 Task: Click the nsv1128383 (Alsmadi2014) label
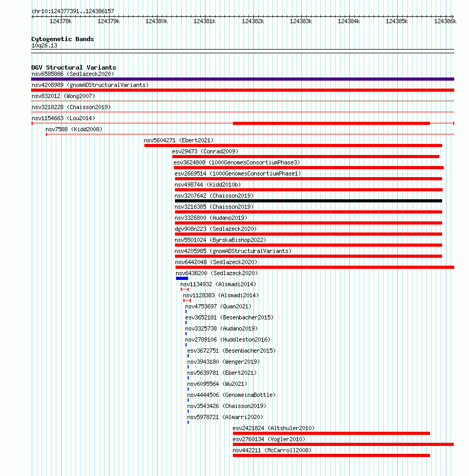click(x=221, y=295)
